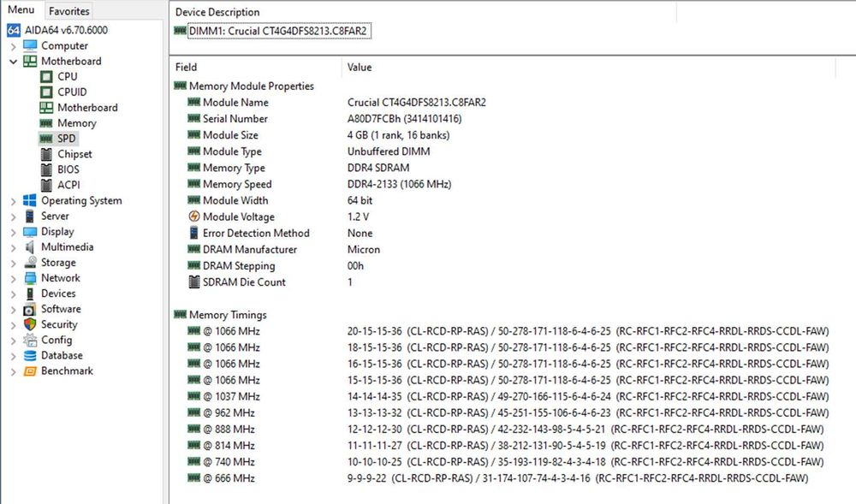Expand the Security tree node
Image resolution: width=856 pixels, height=504 pixels.
coord(14,324)
